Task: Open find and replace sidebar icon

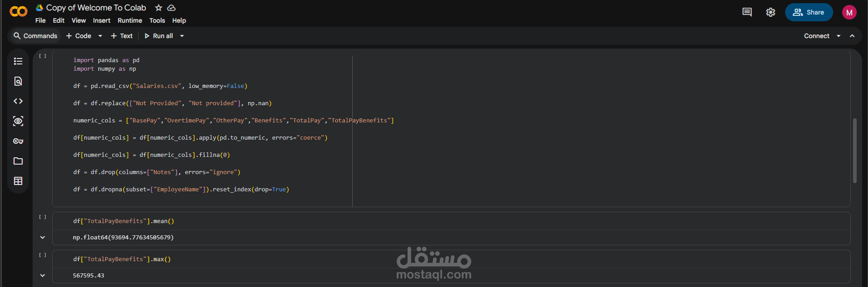Action: click(x=18, y=81)
